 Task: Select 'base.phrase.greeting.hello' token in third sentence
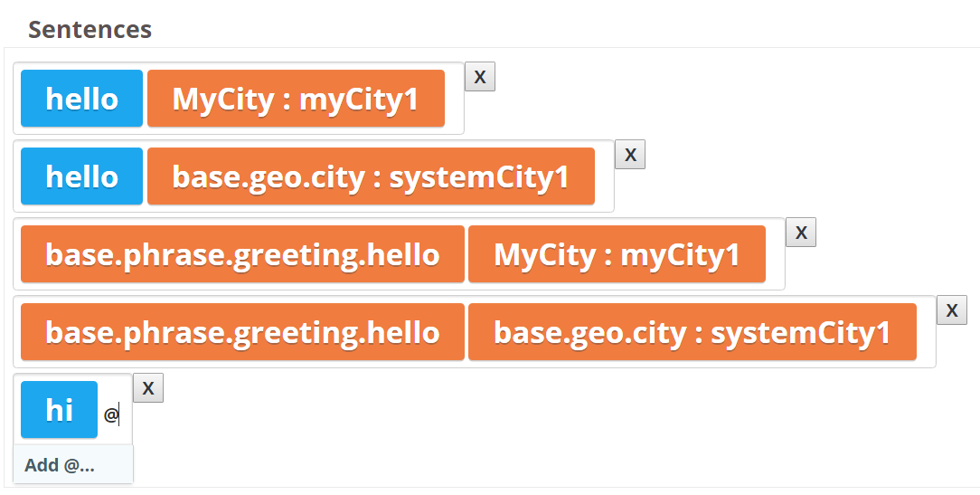pos(242,253)
